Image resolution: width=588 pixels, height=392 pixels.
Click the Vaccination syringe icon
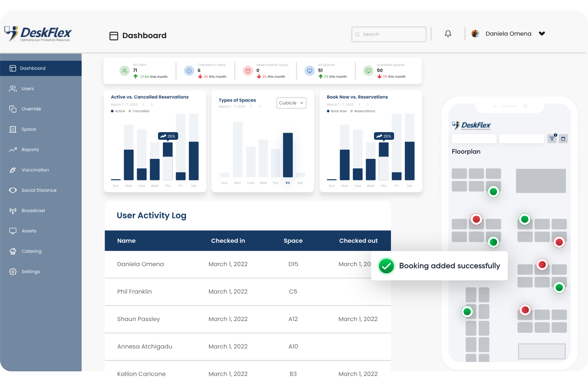click(13, 170)
